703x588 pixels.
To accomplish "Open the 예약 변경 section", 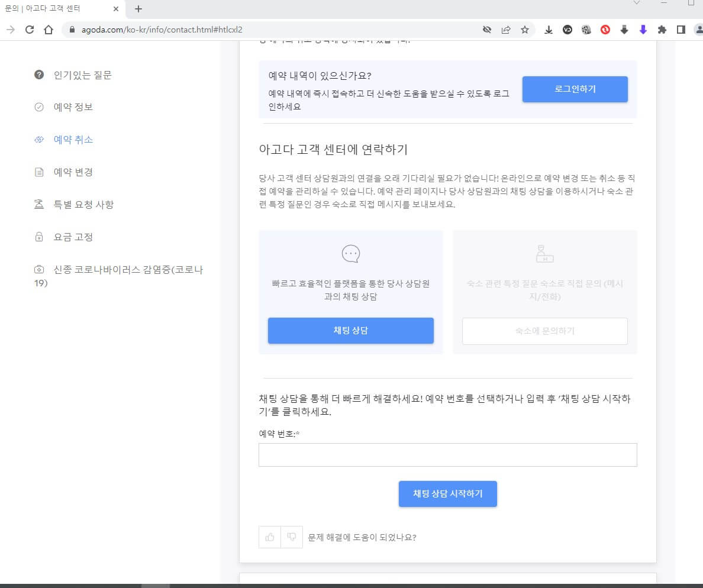I will click(73, 172).
